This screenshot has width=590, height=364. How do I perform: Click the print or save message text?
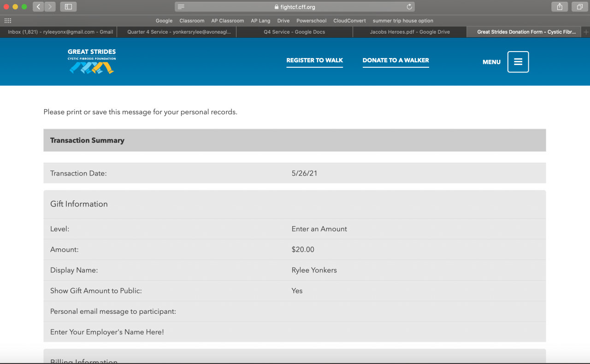(140, 112)
